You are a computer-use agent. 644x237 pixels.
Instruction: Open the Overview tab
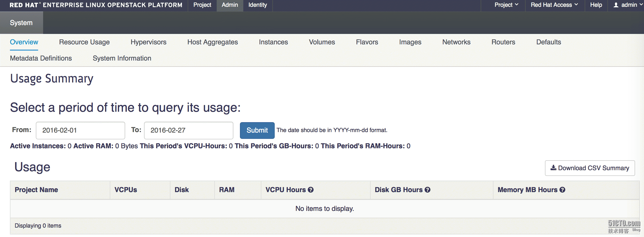(24, 42)
